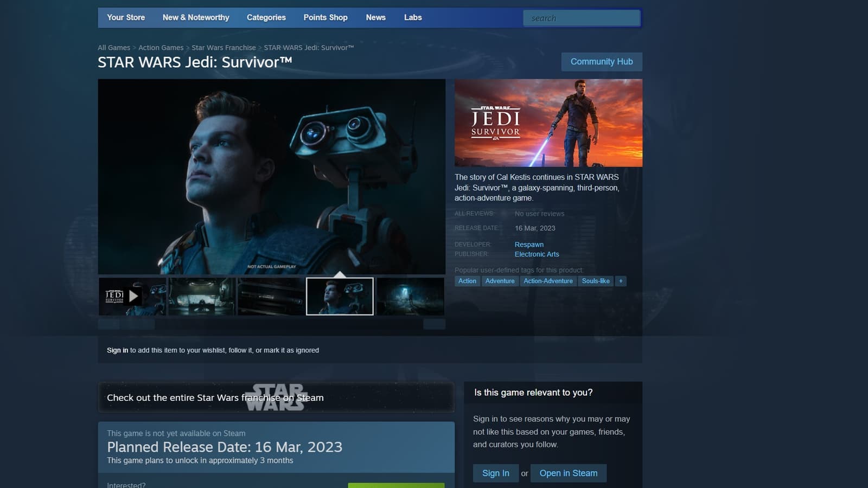Click the Sign In button
868x488 pixels.
(496, 473)
